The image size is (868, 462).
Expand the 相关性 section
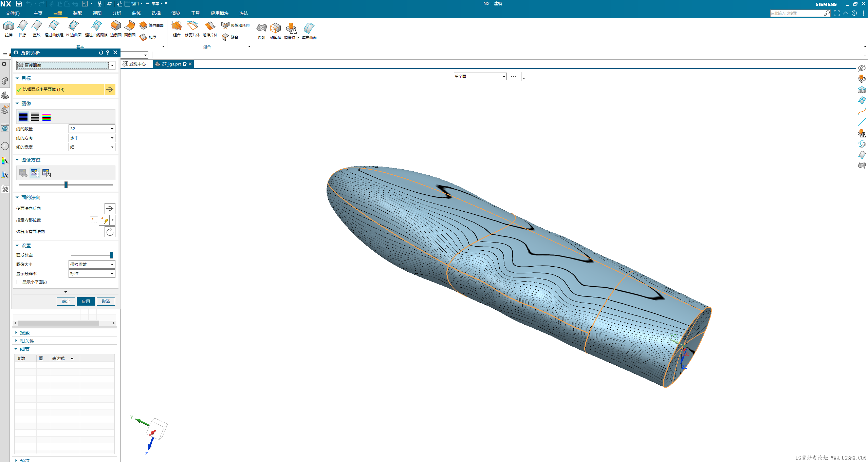(16, 341)
